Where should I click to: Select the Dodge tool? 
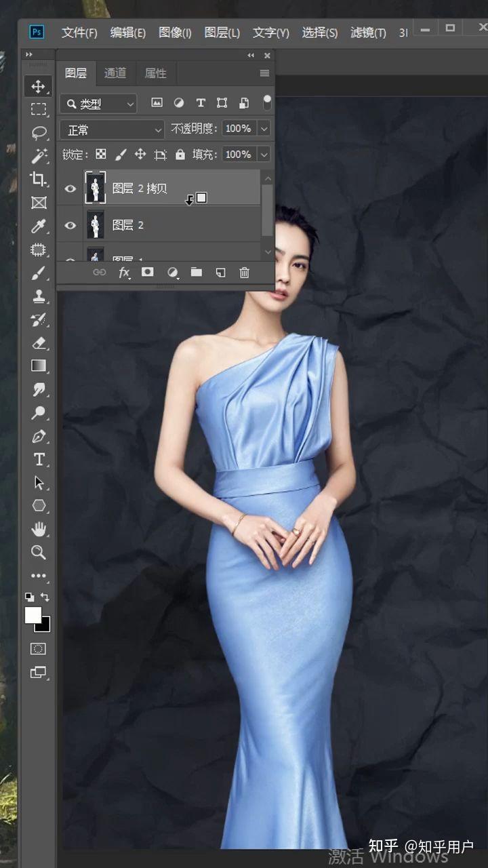pyautogui.click(x=39, y=413)
